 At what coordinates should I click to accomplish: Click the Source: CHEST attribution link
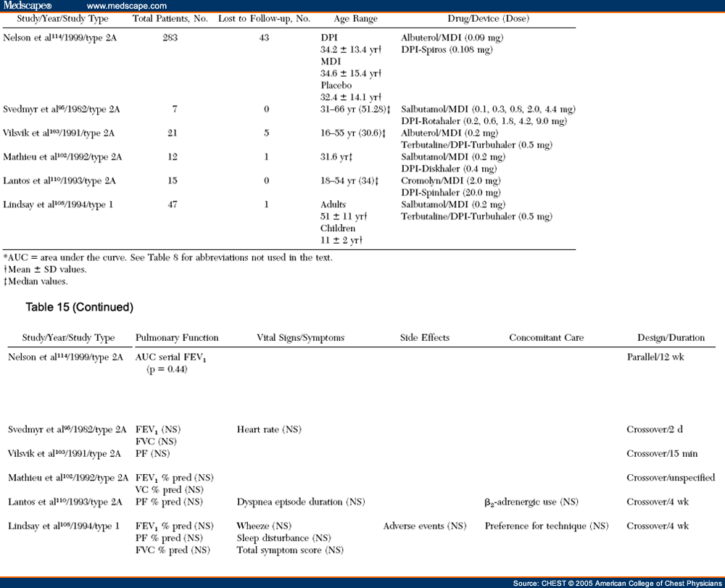(616, 583)
